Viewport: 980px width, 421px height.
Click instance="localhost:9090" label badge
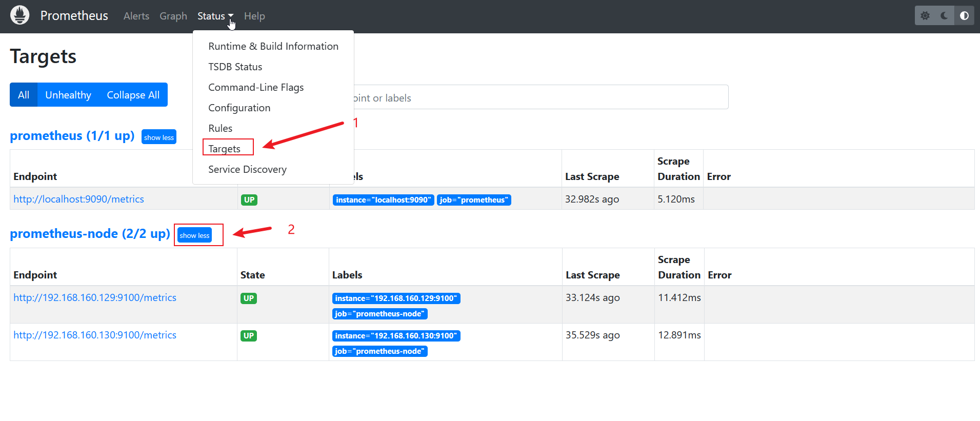(384, 200)
